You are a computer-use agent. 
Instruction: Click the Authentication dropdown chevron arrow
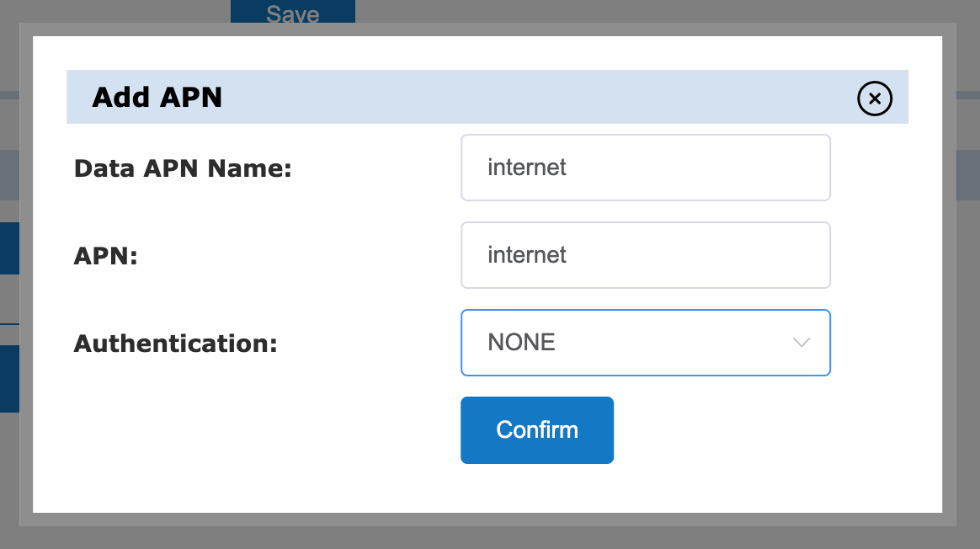click(802, 343)
